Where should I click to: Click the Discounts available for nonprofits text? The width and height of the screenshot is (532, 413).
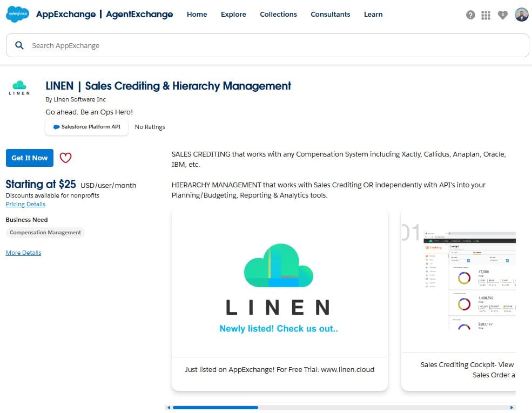(x=52, y=195)
